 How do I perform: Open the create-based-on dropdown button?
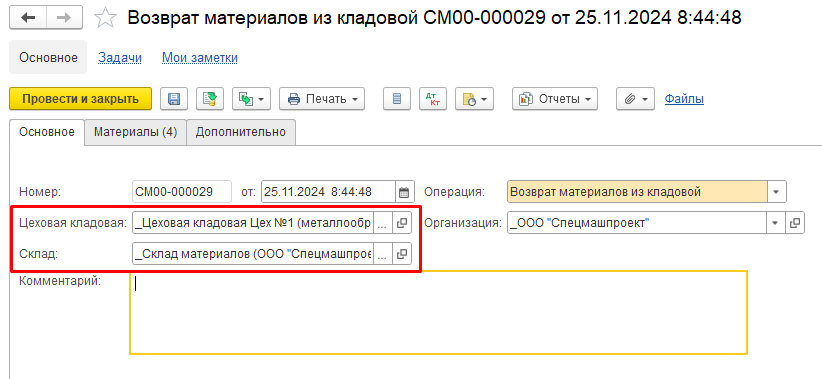[251, 99]
